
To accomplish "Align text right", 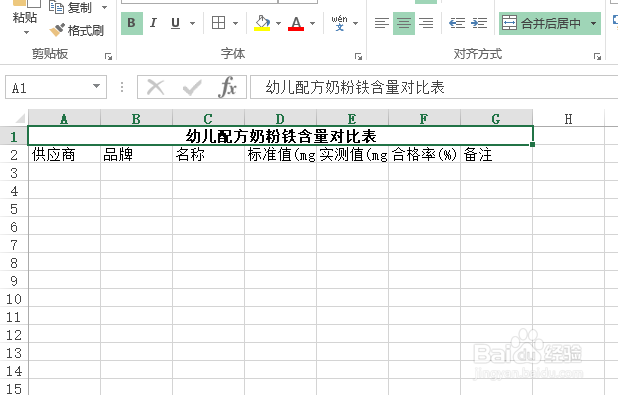I will [x=426, y=23].
